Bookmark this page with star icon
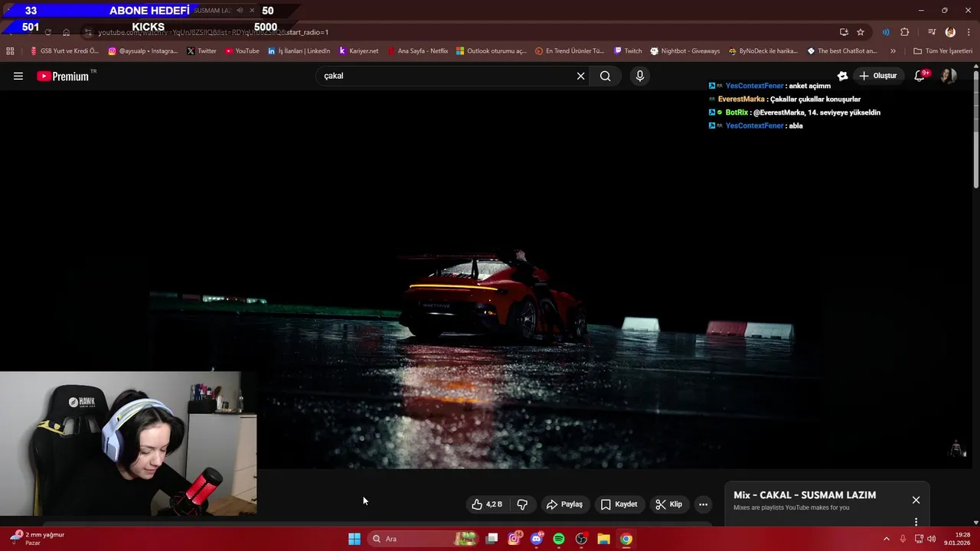Viewport: 980px width, 551px height. pyautogui.click(x=861, y=32)
